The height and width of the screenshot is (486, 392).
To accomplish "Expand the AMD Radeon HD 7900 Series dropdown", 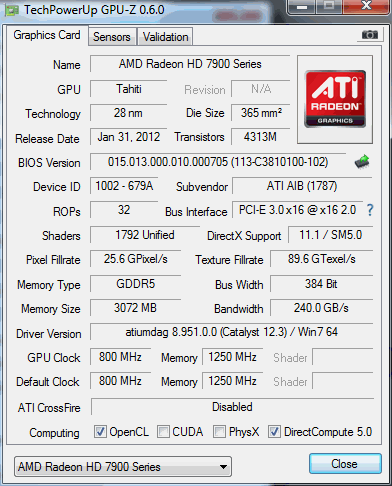I will tap(123, 467).
